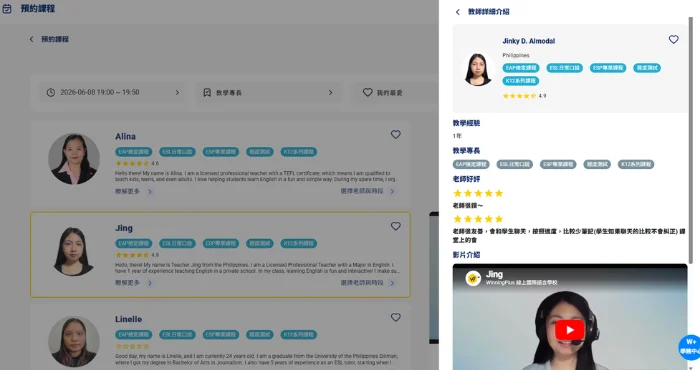Click arrow after 瞭解更多 on Jing's card

150,283
